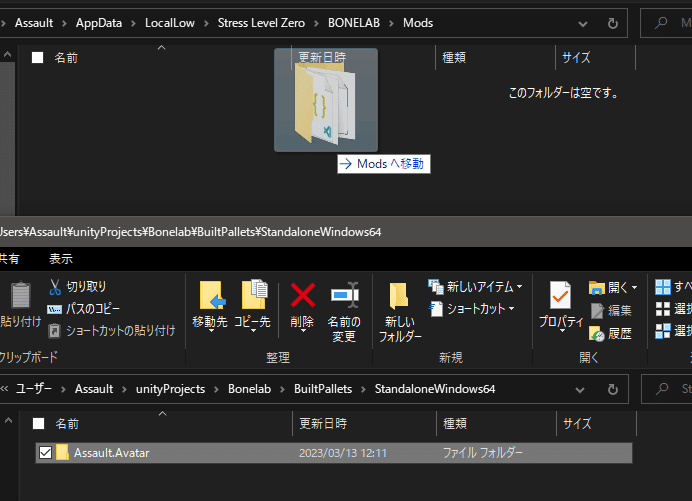This screenshot has width=692, height=501.
Task: Click Mods at end of breadcrumb
Action: pyautogui.click(x=418, y=23)
